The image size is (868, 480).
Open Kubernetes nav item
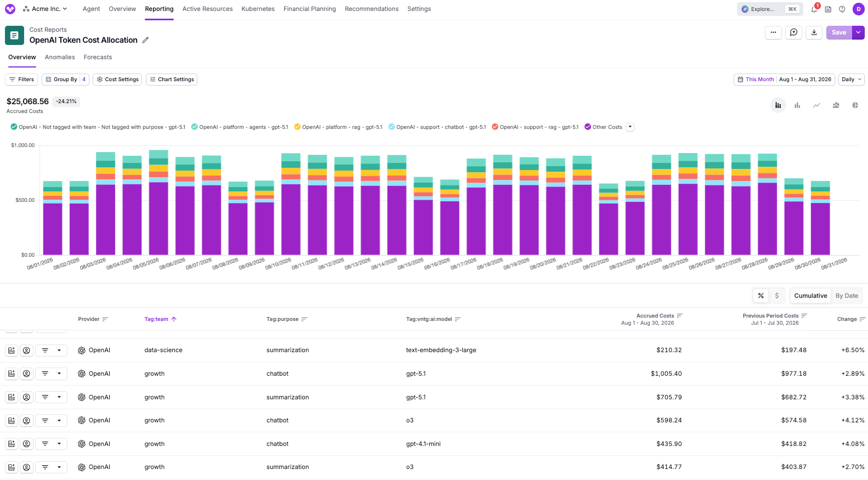coord(258,9)
